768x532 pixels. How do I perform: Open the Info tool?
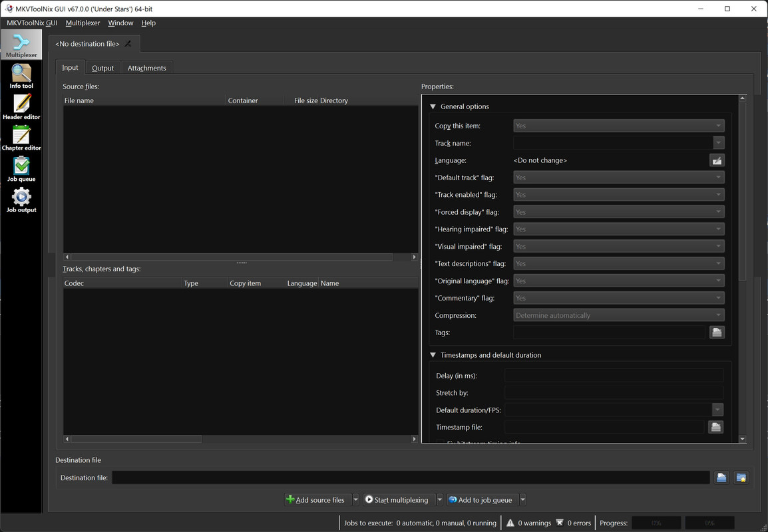[x=21, y=76]
